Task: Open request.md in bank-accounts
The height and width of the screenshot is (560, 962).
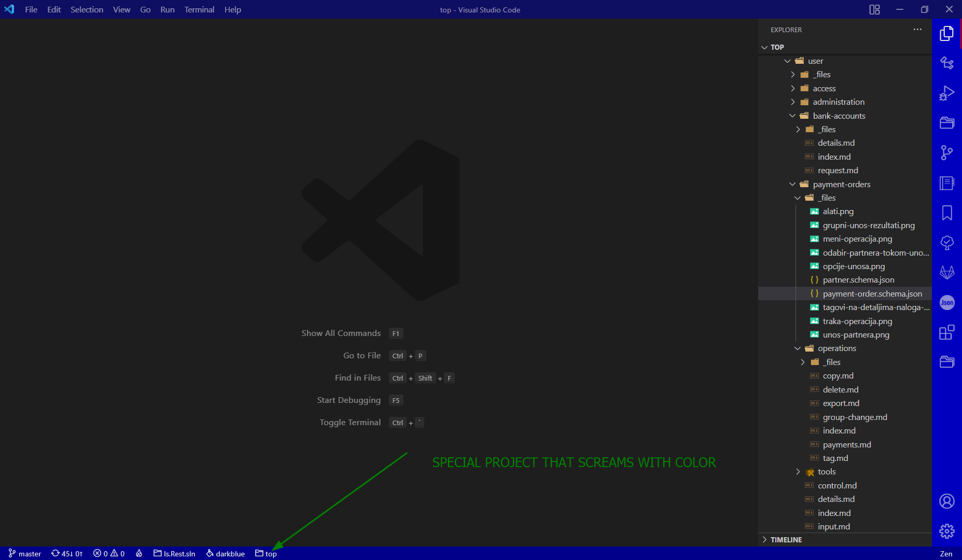Action: (845, 171)
